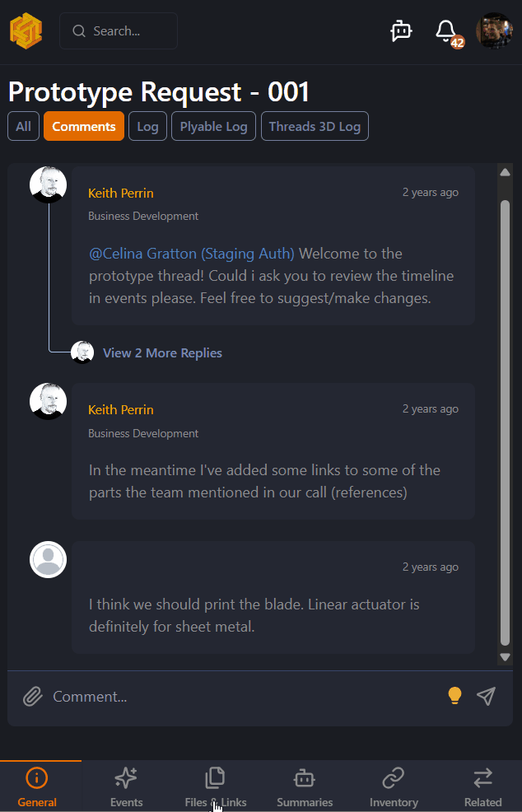Click the orange cube app logo
Image resolution: width=522 pixels, height=812 pixels.
pyautogui.click(x=26, y=31)
